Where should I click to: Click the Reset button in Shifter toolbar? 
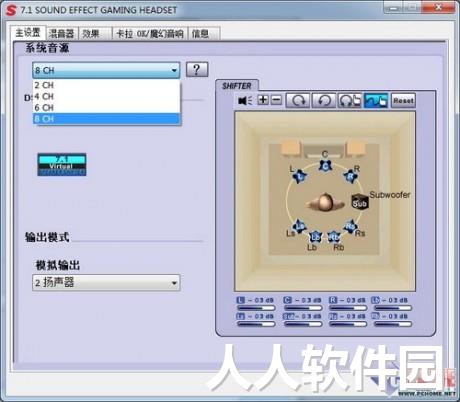point(403,100)
